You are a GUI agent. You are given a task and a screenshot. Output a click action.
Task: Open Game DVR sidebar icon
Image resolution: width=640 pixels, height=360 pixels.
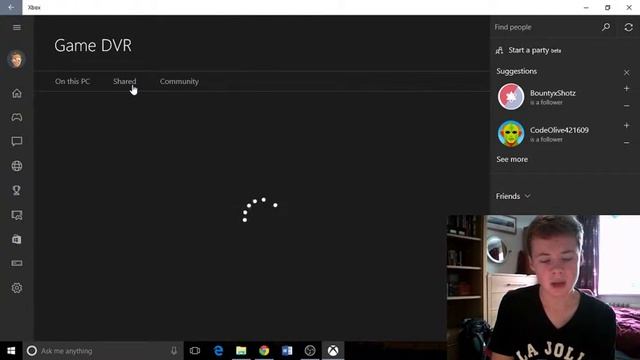click(x=17, y=215)
